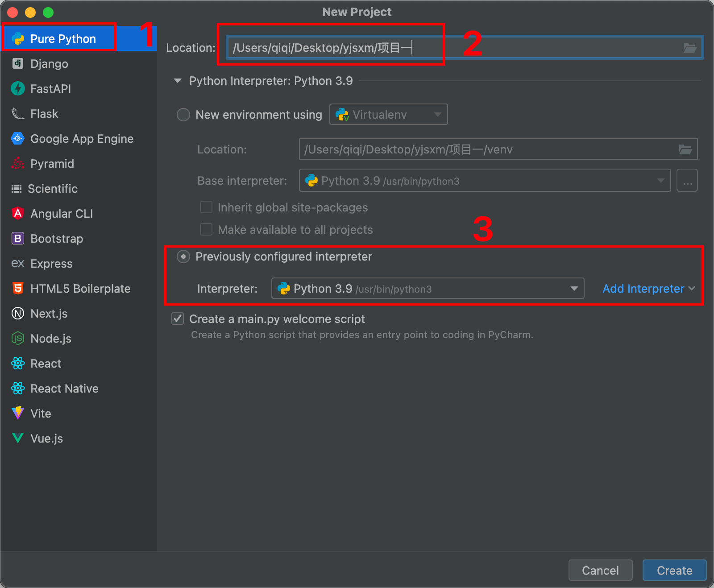714x588 pixels.
Task: Select Next.js label in list
Action: pos(49,314)
